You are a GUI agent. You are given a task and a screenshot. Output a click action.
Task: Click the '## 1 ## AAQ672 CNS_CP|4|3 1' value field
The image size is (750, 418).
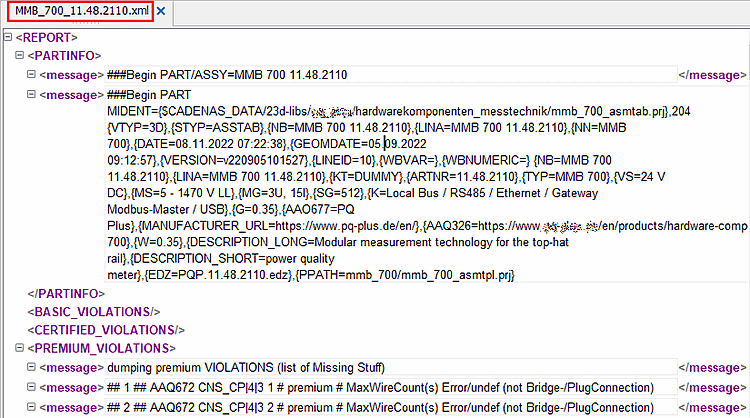(391, 387)
